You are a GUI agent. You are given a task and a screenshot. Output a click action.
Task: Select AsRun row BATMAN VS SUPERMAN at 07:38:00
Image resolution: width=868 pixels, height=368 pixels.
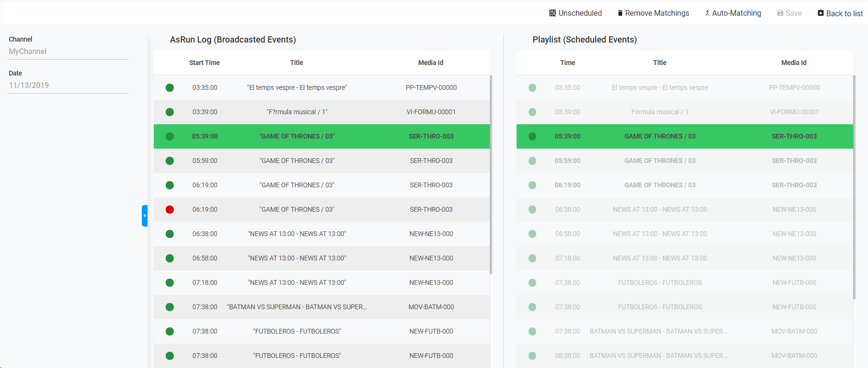pos(297,307)
